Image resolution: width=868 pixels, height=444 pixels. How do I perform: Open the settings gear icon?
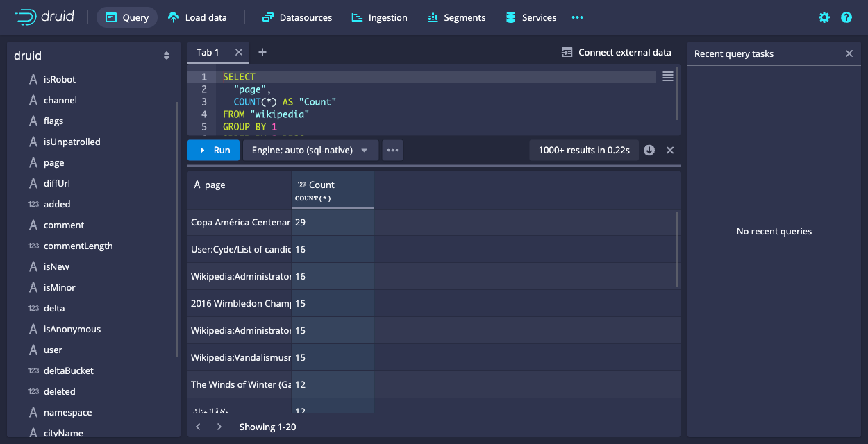tap(824, 17)
